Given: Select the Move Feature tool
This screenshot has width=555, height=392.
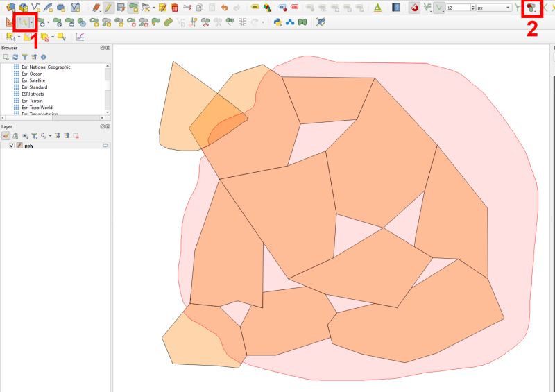Looking at the screenshot, I should point(42,22).
